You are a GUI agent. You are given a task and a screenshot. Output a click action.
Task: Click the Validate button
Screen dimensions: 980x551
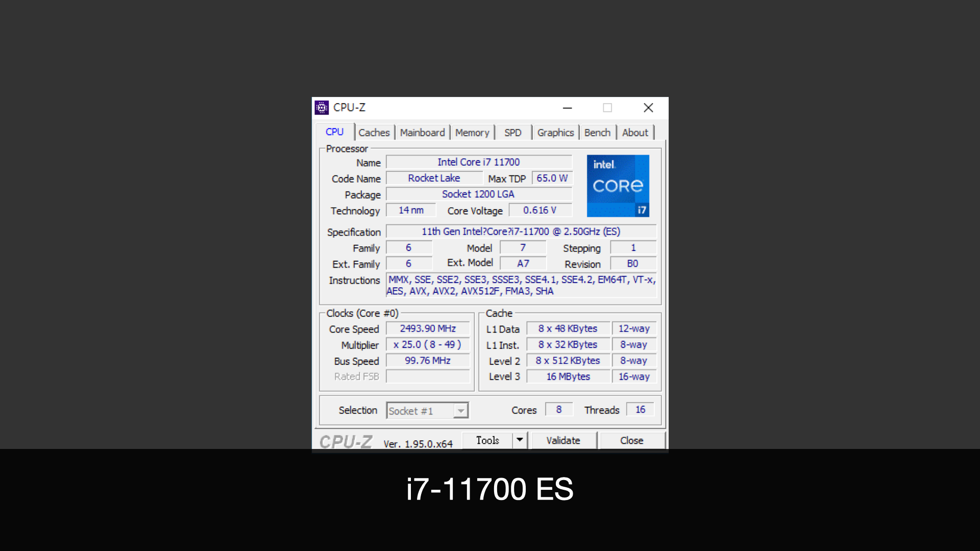tap(562, 441)
